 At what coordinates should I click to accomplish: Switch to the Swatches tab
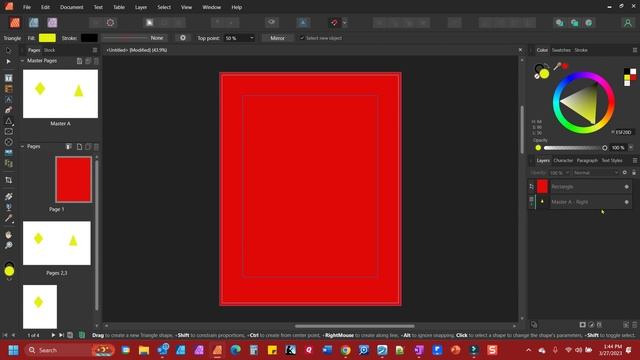(x=561, y=50)
